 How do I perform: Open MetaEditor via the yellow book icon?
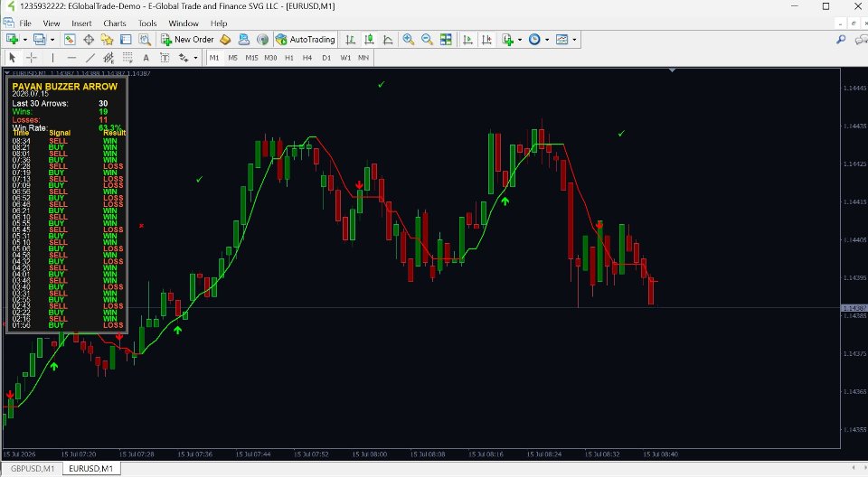pyautogui.click(x=225, y=39)
